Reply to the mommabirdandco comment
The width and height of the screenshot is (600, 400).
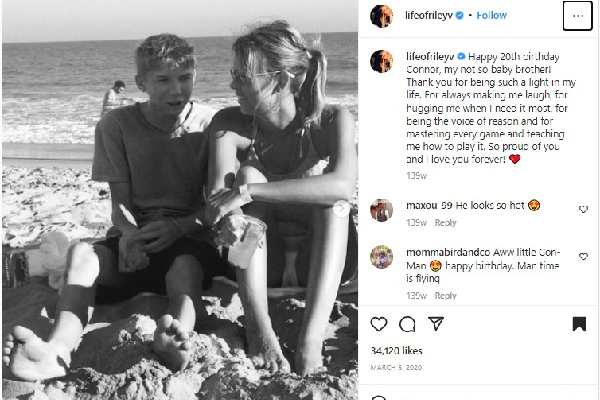445,296
